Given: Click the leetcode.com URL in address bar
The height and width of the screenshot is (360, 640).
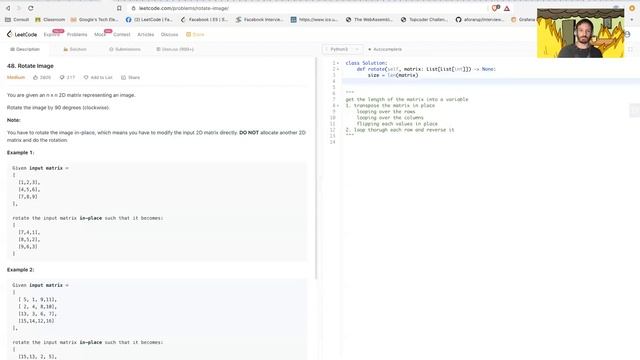Looking at the screenshot, I should click(184, 8).
